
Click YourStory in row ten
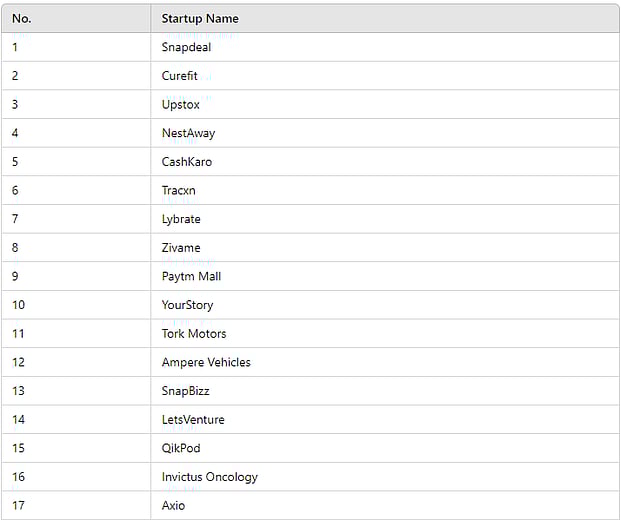pos(187,305)
